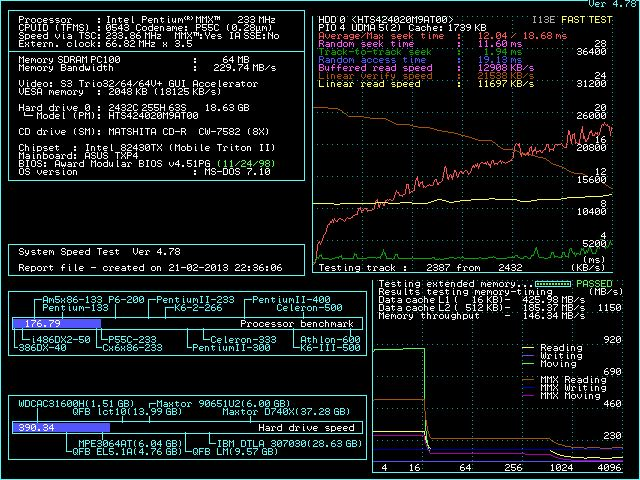640x480 pixels.
Task: Click the 'Buffered read speed' row
Action: 426,68
